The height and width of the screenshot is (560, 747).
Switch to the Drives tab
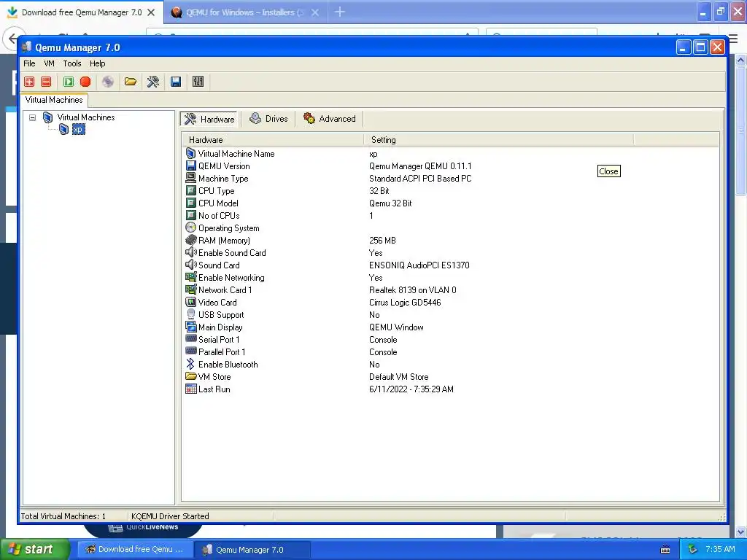pos(268,119)
